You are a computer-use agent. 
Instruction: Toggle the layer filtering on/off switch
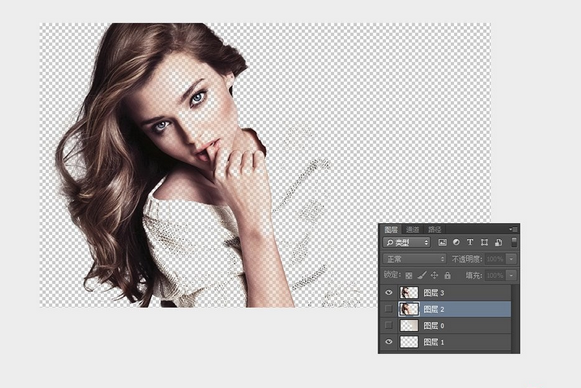click(514, 242)
